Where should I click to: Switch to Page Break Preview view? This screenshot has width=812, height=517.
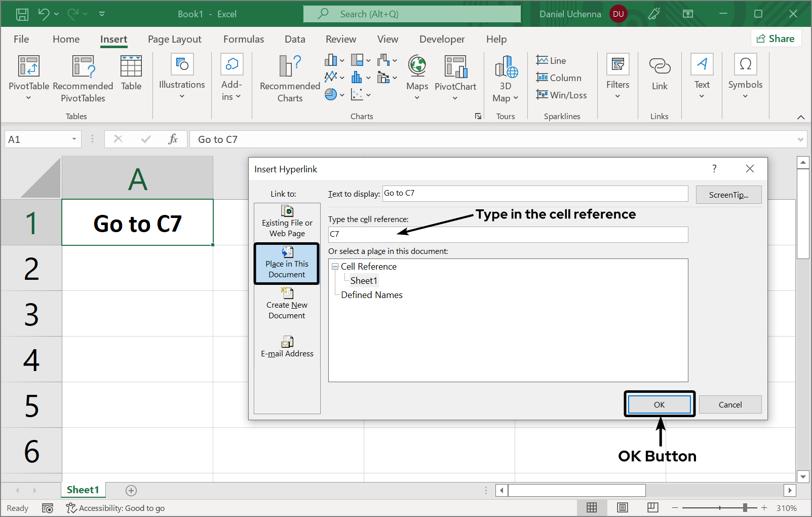[x=652, y=507]
